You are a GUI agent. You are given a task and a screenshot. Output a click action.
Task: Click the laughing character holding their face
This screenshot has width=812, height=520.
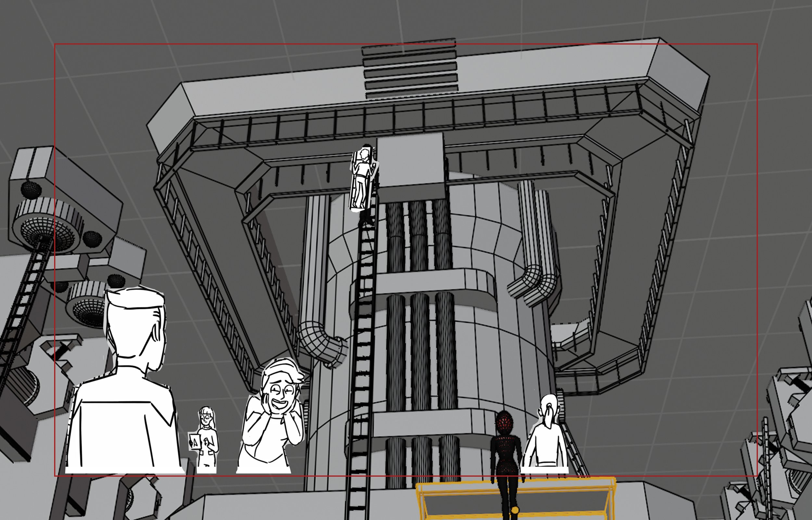[271, 416]
